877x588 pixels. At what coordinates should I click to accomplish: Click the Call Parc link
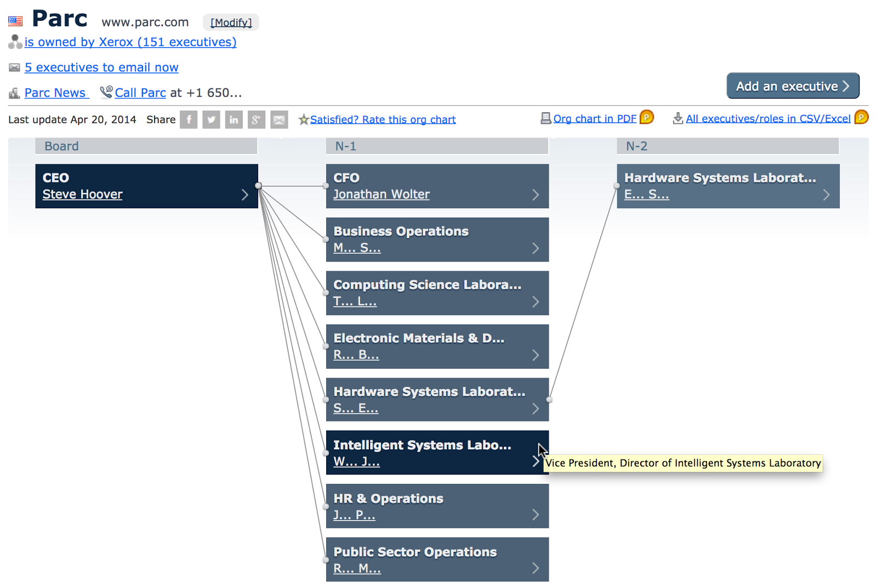point(140,93)
